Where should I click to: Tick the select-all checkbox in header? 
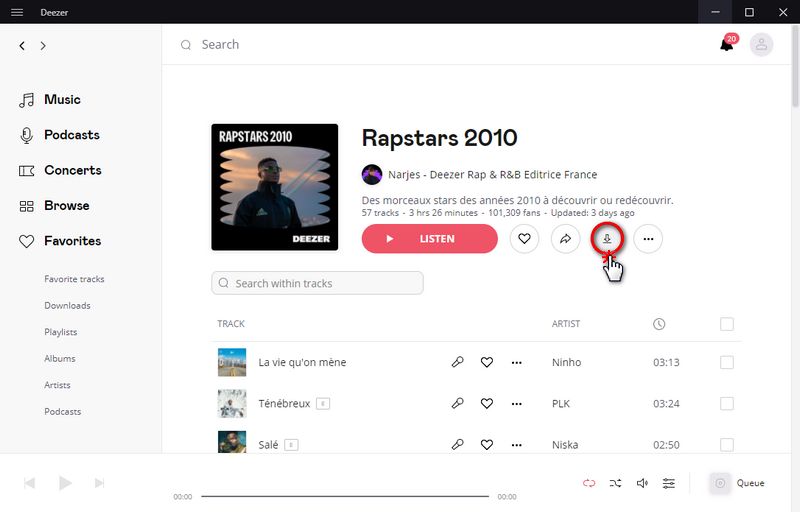(x=727, y=324)
